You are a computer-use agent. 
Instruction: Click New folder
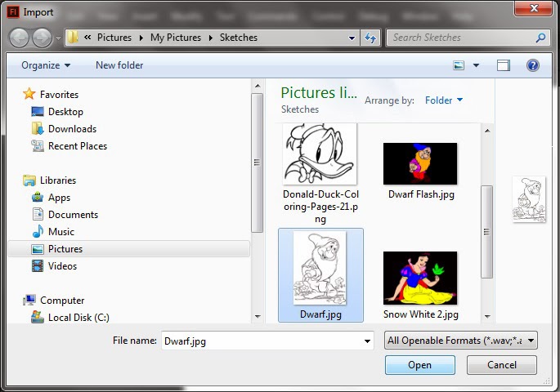click(119, 65)
